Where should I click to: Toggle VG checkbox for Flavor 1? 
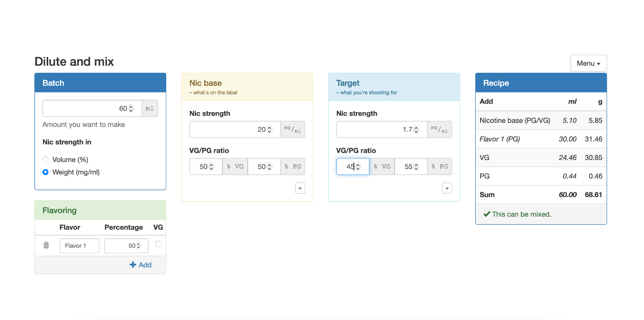(159, 244)
